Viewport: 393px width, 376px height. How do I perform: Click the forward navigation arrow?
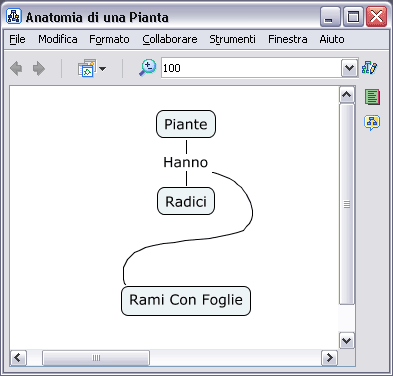[x=39, y=69]
